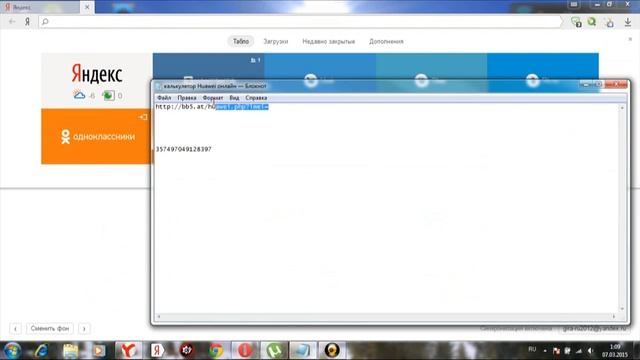Open the browser downloads arrow icon
Screen dimensions: 640x360
click(628, 22)
